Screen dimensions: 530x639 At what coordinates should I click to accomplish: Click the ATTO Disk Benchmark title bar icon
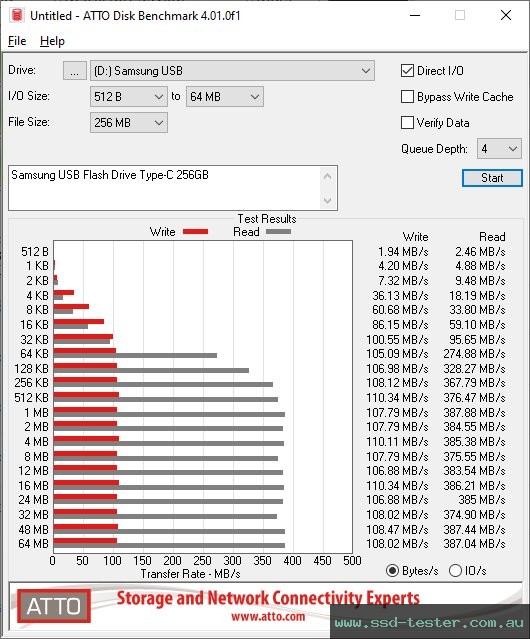17,15
